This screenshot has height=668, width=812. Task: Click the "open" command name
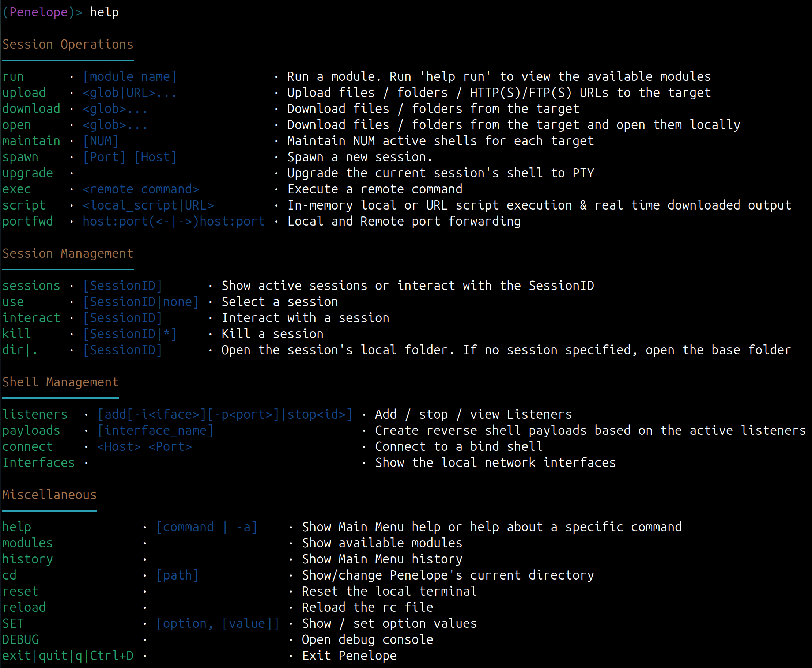coord(16,125)
